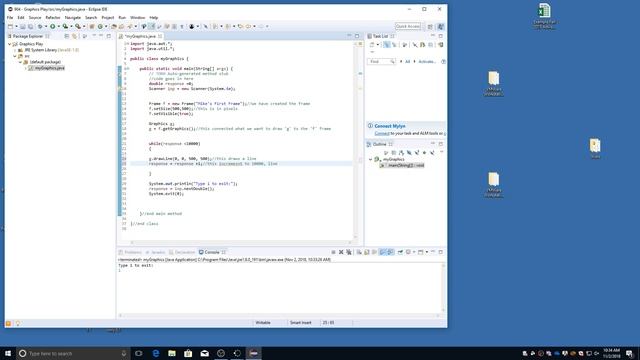Click the New Java Package icon
Viewport: 640px width, 360px height.
[x=92, y=27]
